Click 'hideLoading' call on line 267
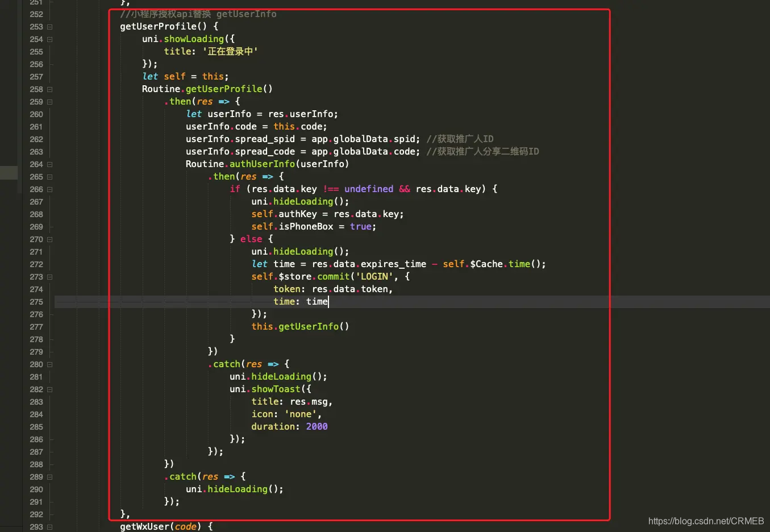The height and width of the screenshot is (532, 770). tap(303, 201)
